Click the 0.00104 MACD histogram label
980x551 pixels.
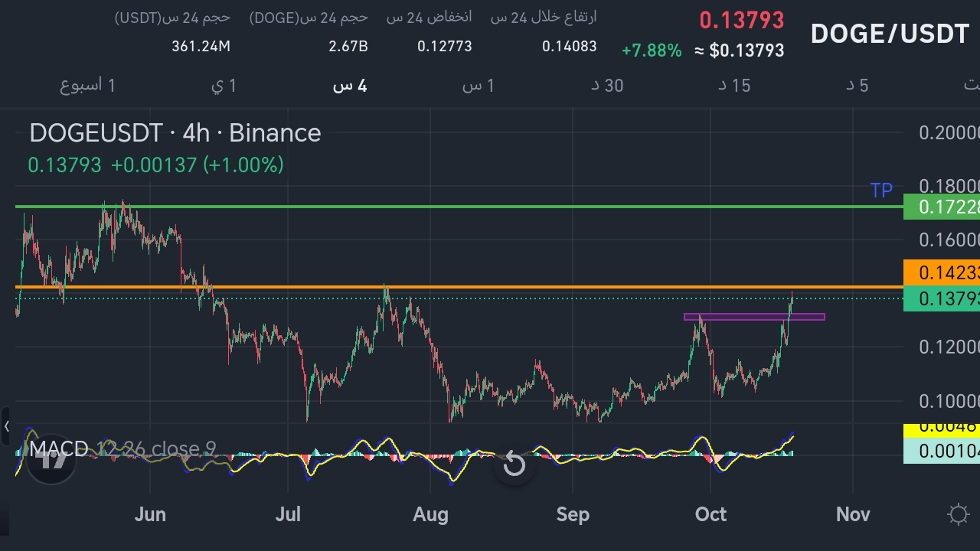coord(942,451)
